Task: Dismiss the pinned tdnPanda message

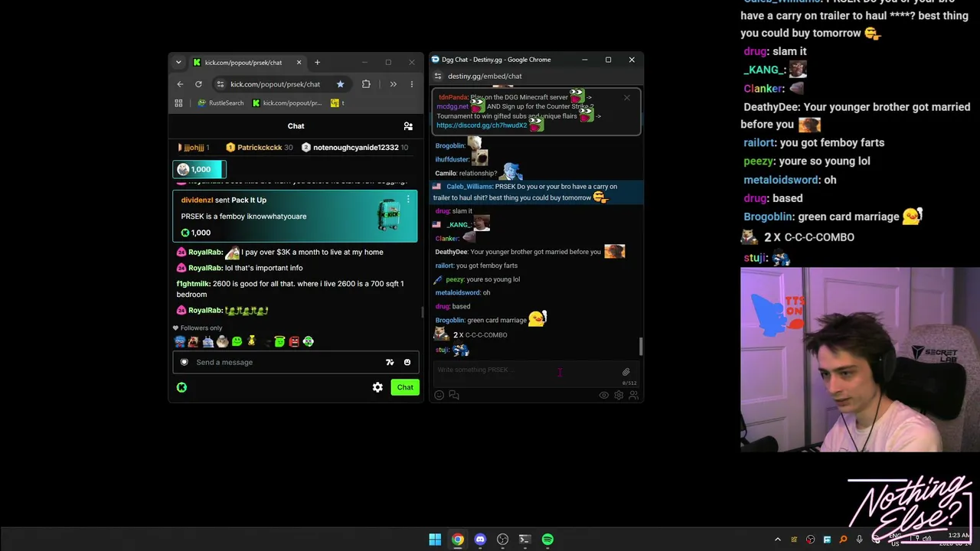Action: [x=626, y=97]
